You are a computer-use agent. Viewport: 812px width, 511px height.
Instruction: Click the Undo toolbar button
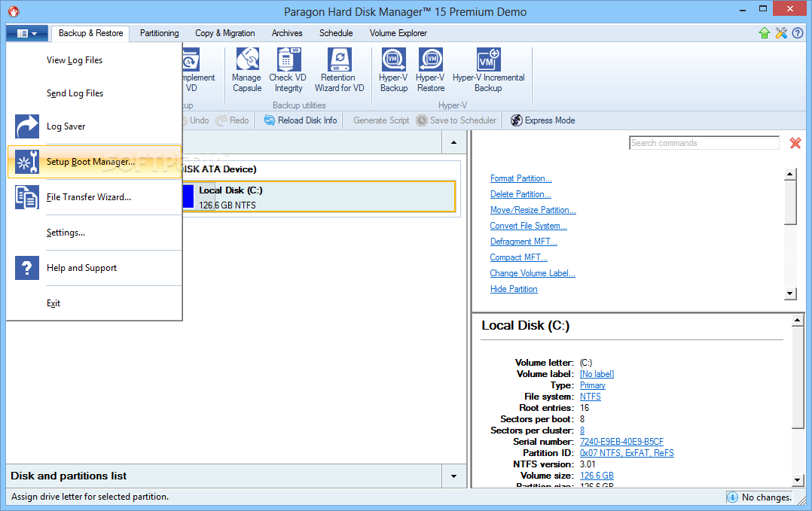[x=196, y=120]
